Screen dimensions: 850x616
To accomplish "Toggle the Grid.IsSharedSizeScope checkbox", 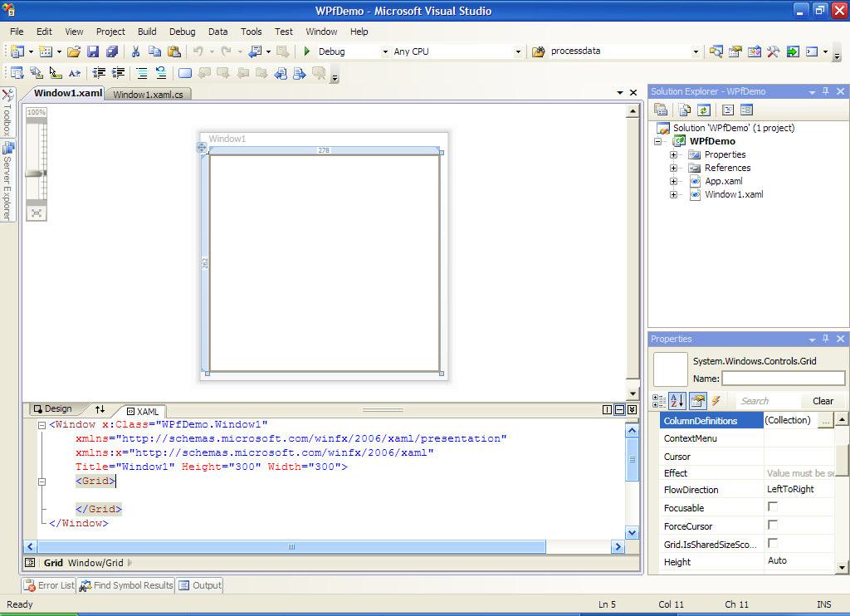I will [773, 543].
